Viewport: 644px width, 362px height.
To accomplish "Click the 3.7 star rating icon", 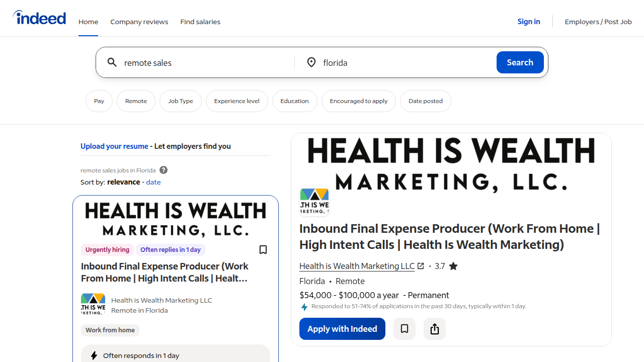I will [453, 266].
